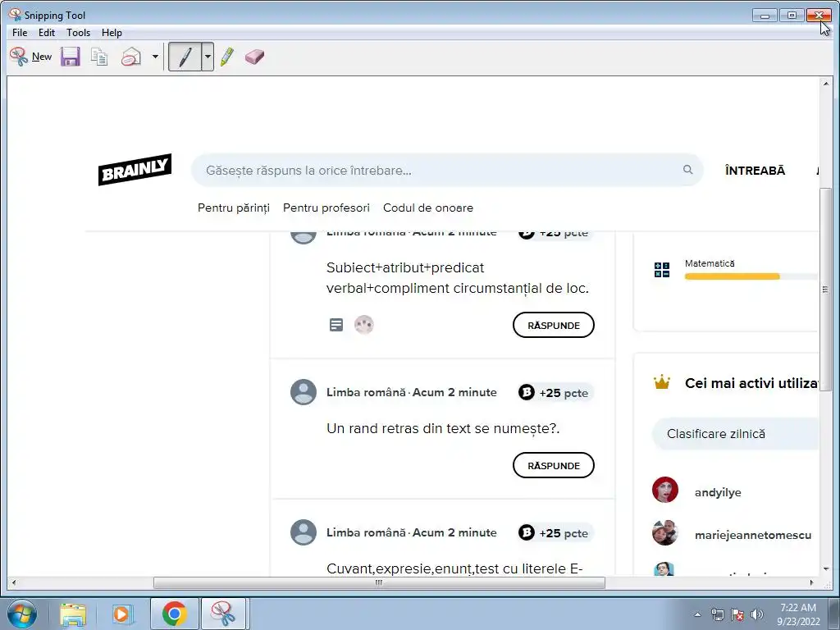Click the Brainly logo
This screenshot has height=630, width=840.
click(x=135, y=170)
